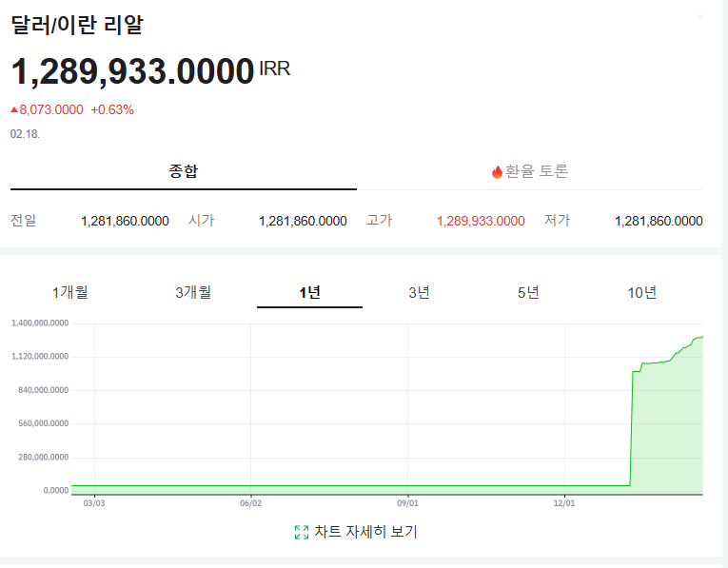The image size is (728, 568).
Task: Click the expand icon before 차트 자세히 보기
Action: click(x=302, y=532)
